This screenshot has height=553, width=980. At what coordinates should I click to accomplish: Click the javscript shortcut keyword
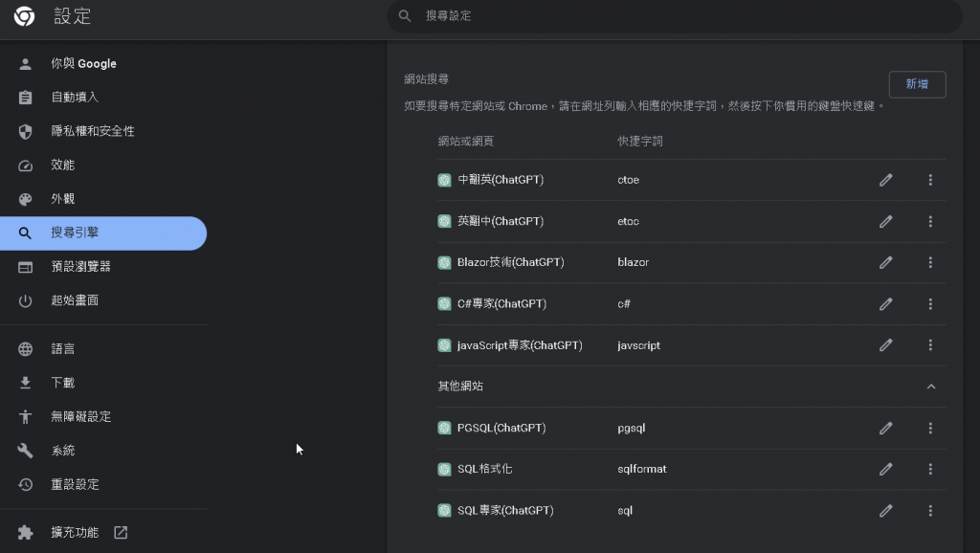[638, 345]
